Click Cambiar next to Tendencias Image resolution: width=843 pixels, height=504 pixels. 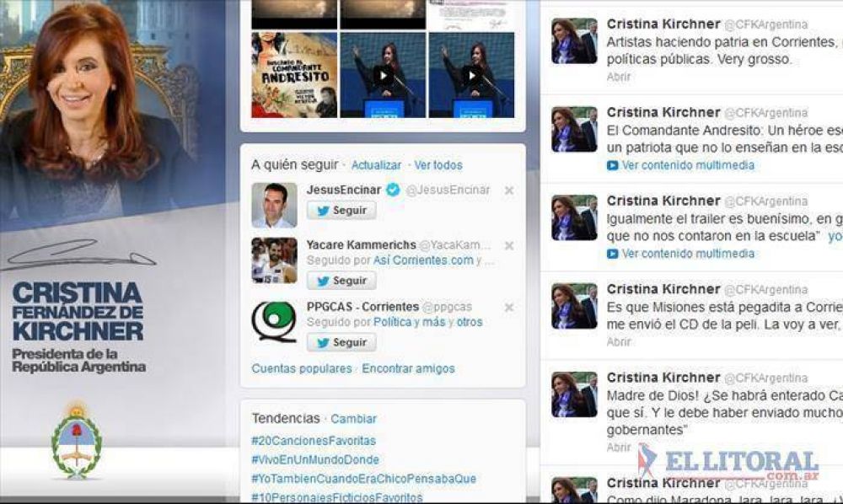pyautogui.click(x=353, y=419)
